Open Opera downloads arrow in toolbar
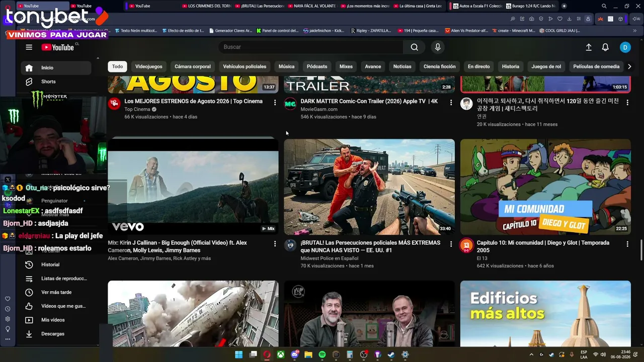 coord(569,19)
